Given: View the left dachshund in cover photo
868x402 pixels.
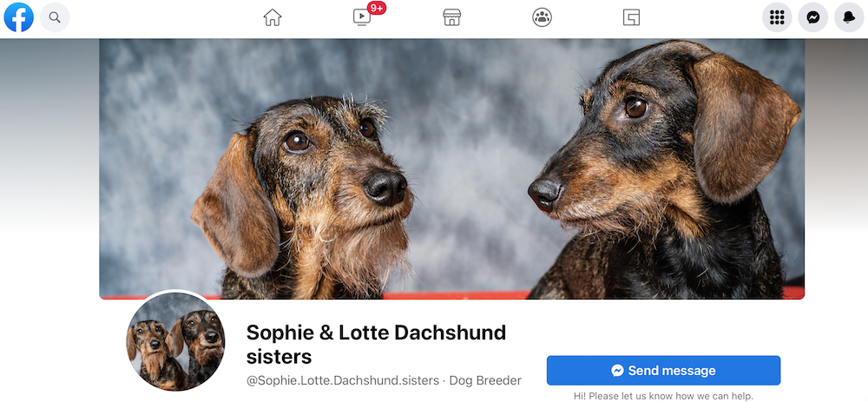Looking at the screenshot, I should 303,196.
